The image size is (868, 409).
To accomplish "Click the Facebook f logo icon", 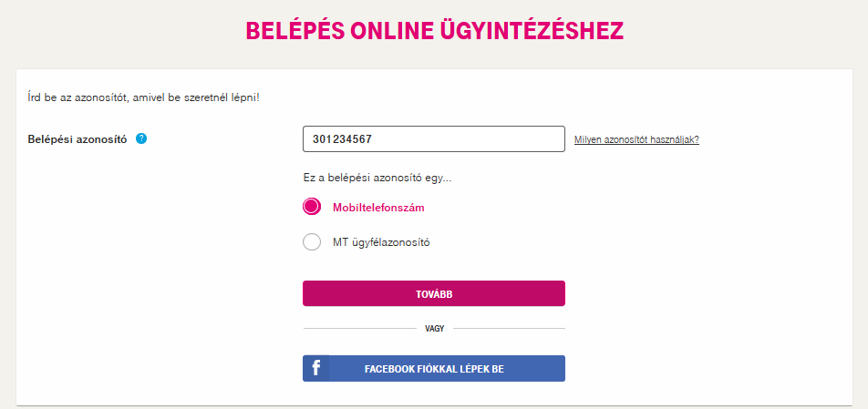I will (316, 368).
